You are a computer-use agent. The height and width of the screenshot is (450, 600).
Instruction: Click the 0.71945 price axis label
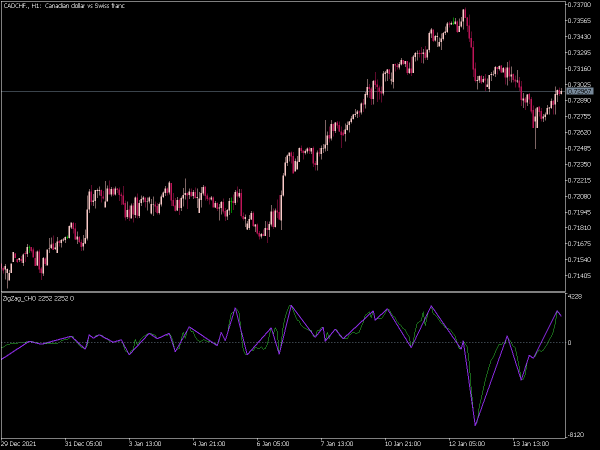(580, 212)
